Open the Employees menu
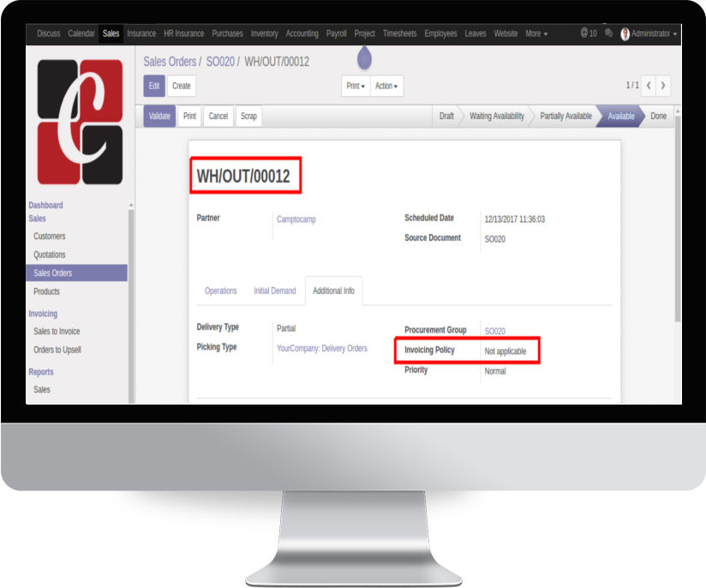 440,33
